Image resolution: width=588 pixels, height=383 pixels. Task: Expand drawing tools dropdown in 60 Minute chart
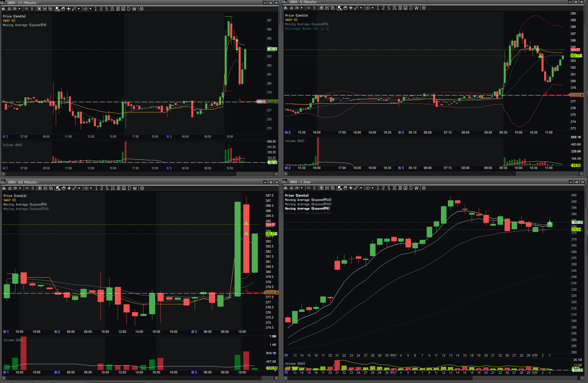click(x=79, y=188)
